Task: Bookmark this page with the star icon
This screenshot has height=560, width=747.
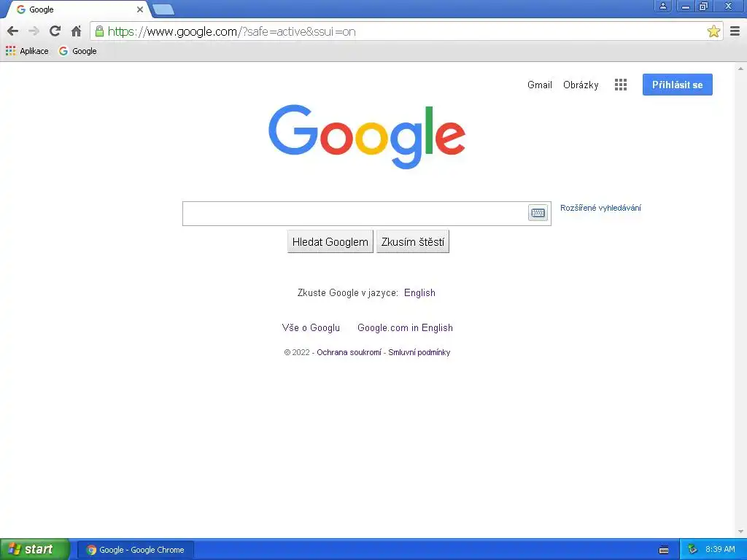Action: tap(713, 31)
